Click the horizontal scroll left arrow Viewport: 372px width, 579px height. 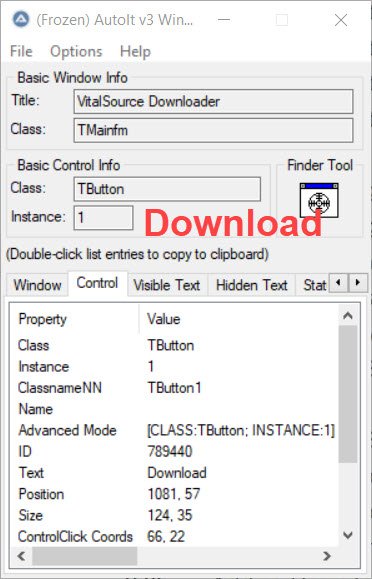point(21,556)
